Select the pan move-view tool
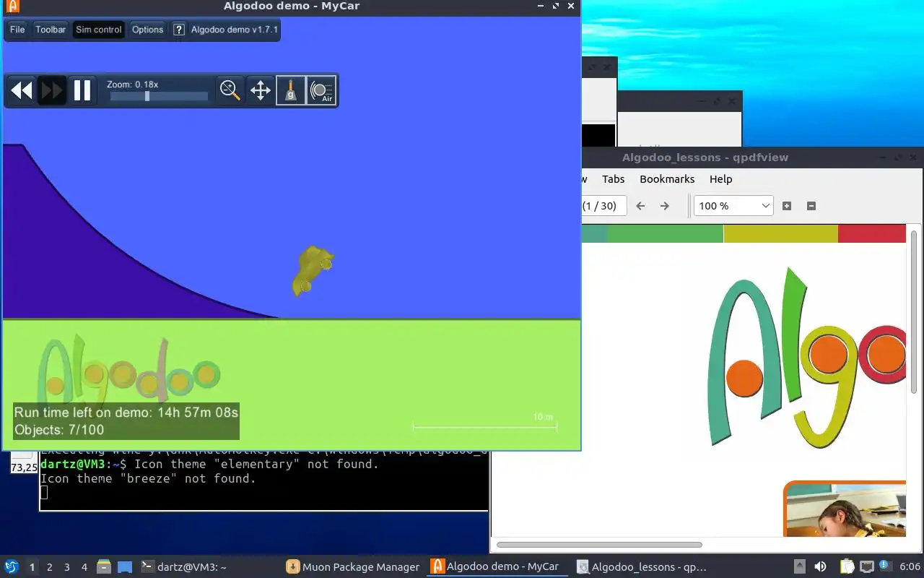This screenshot has width=924, height=578. 260,90
